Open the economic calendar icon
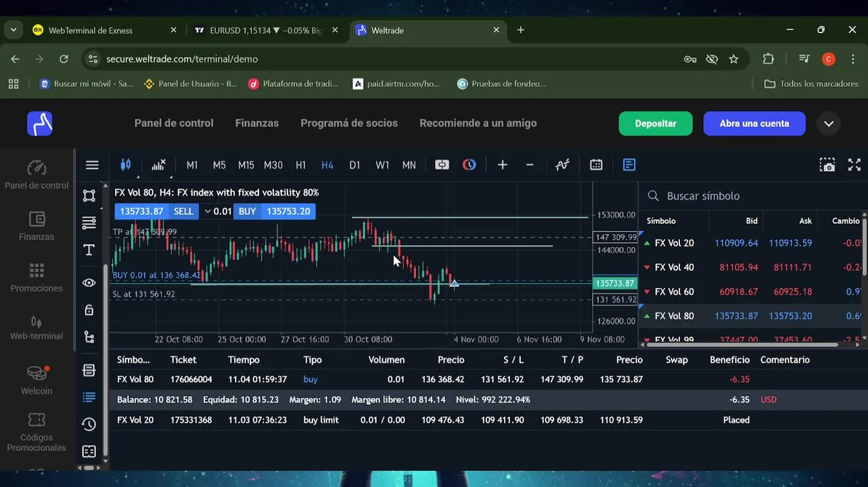Viewport: 868px width, 487px height. click(596, 165)
